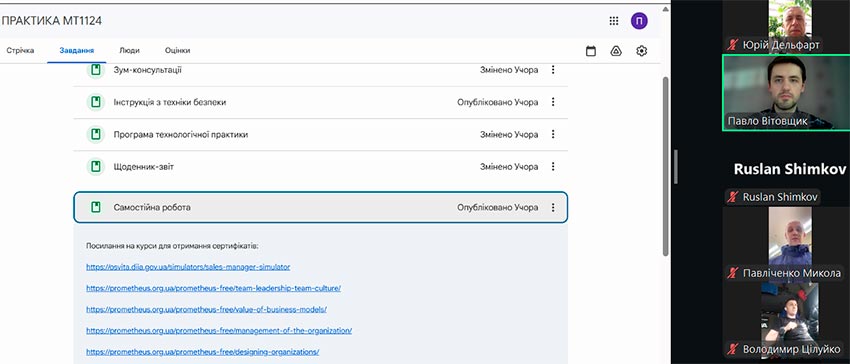Click the page vertical scrollbar thumb
This screenshot has height=364, width=850.
pyautogui.click(x=666, y=166)
